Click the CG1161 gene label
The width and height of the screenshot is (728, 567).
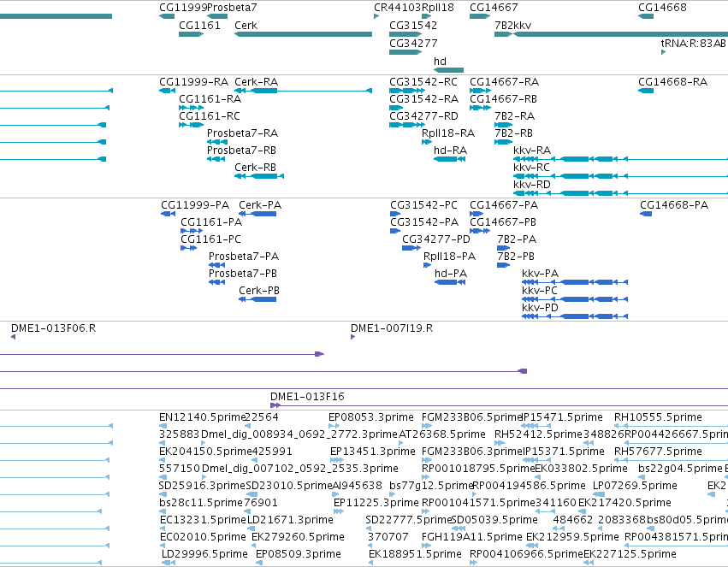point(199,26)
